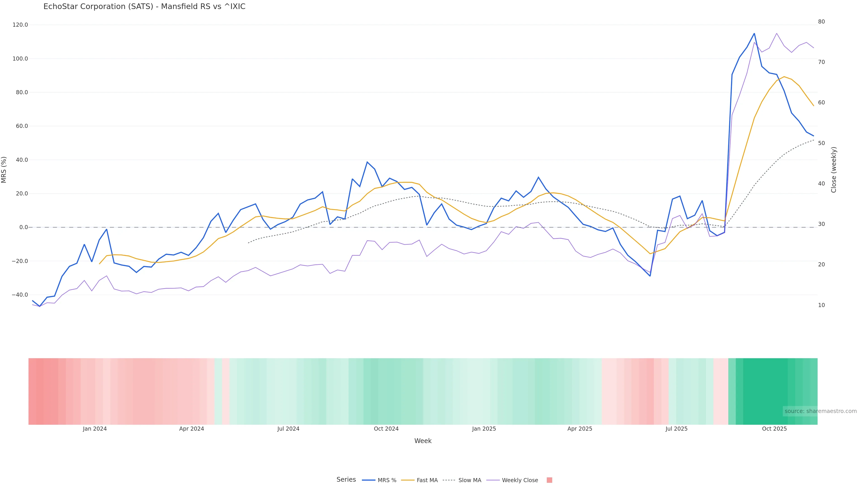Click the red swatch in the legend
The image size is (868, 488).
549,480
